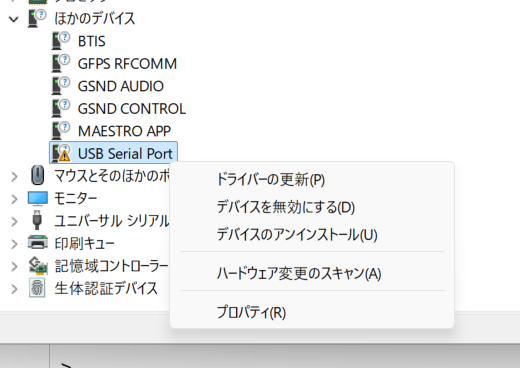Viewport: 520px width, 368px height.
Task: Click the BTIS unknown device icon
Action: pyautogui.click(x=61, y=41)
